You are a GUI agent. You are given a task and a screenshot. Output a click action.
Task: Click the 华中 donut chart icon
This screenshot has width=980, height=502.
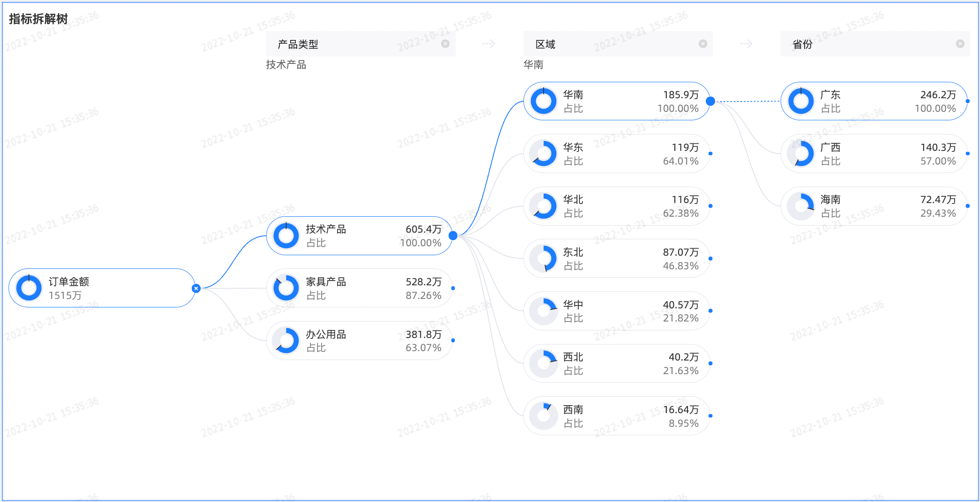544,311
